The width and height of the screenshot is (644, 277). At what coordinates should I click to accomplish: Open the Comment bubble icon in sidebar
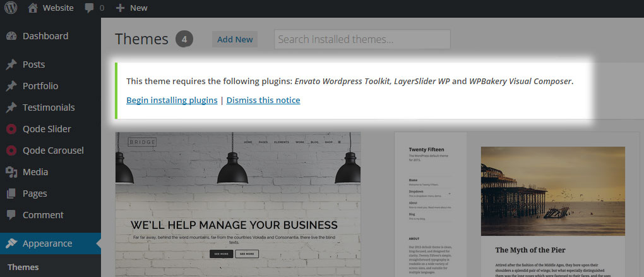11,215
